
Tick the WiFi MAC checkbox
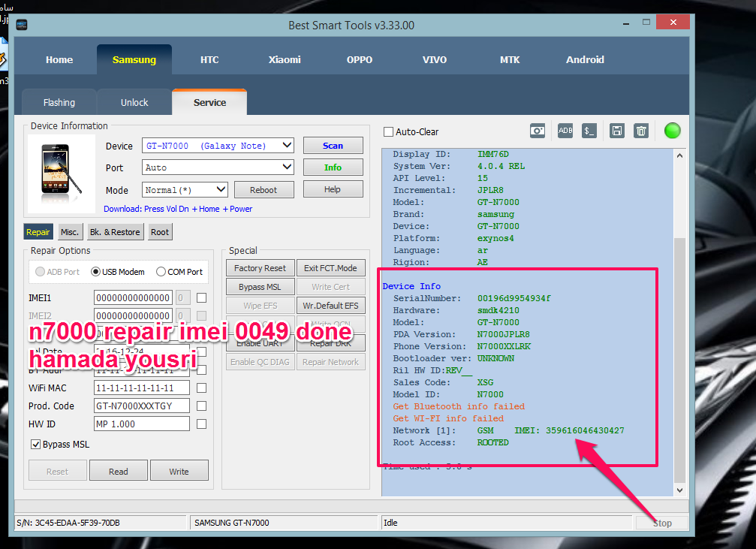(201, 388)
